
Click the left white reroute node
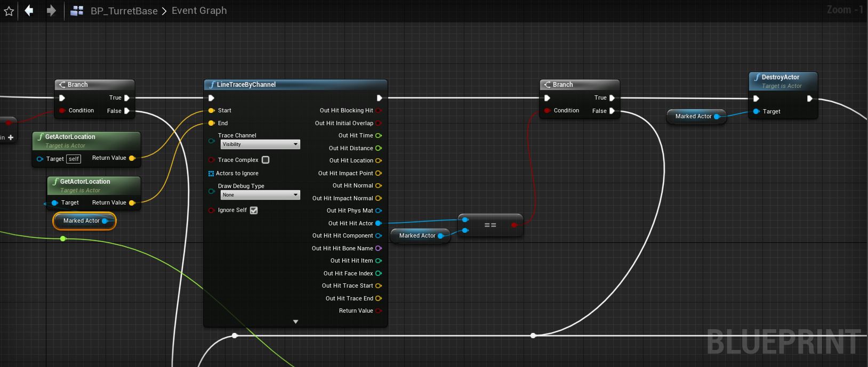point(235,336)
